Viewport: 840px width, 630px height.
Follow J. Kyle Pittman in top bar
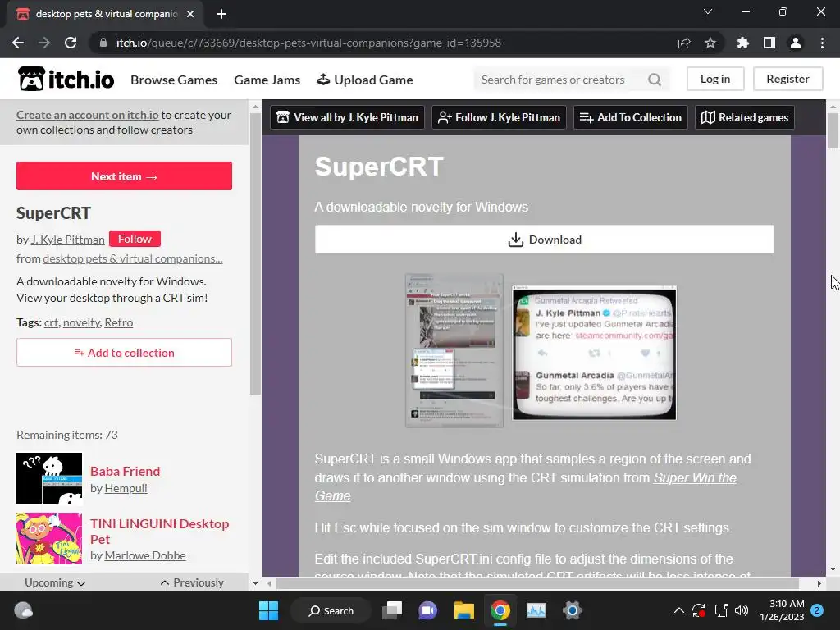pyautogui.click(x=499, y=117)
